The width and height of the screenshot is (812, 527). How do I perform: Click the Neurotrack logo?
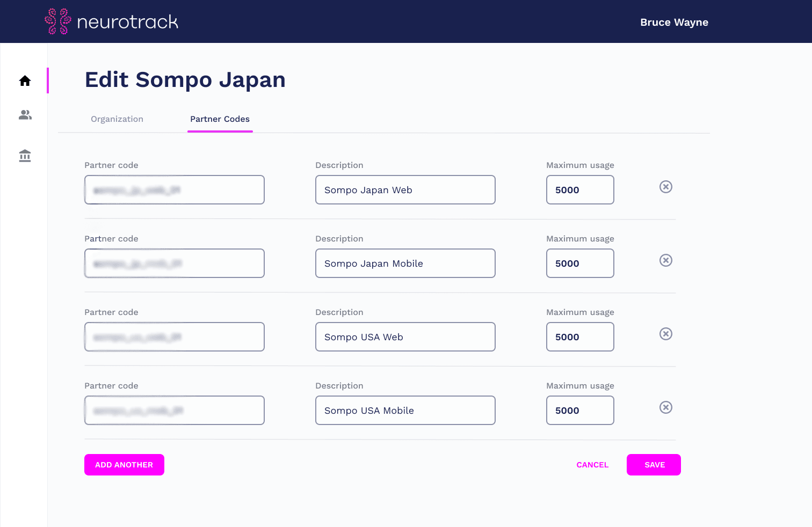pos(112,21)
